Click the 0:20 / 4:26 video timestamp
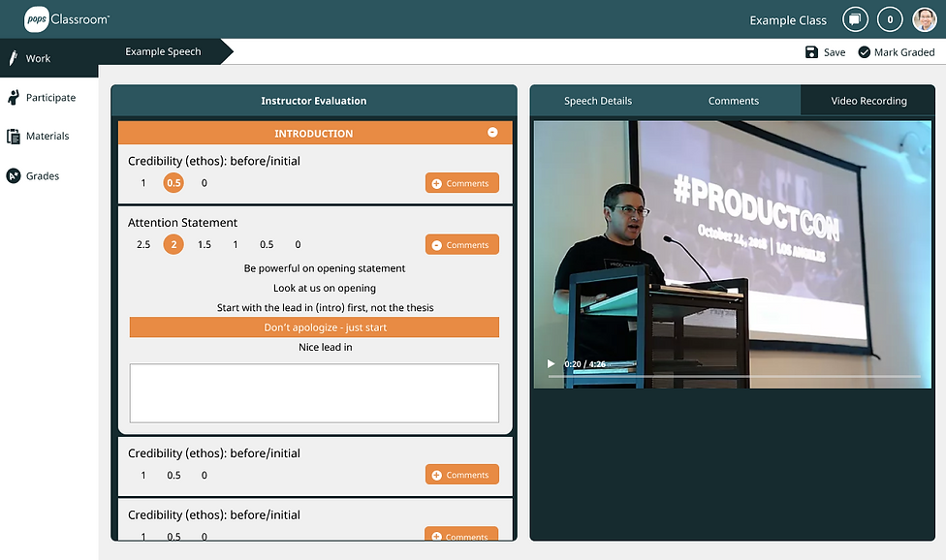This screenshot has height=560, width=946. [584, 364]
